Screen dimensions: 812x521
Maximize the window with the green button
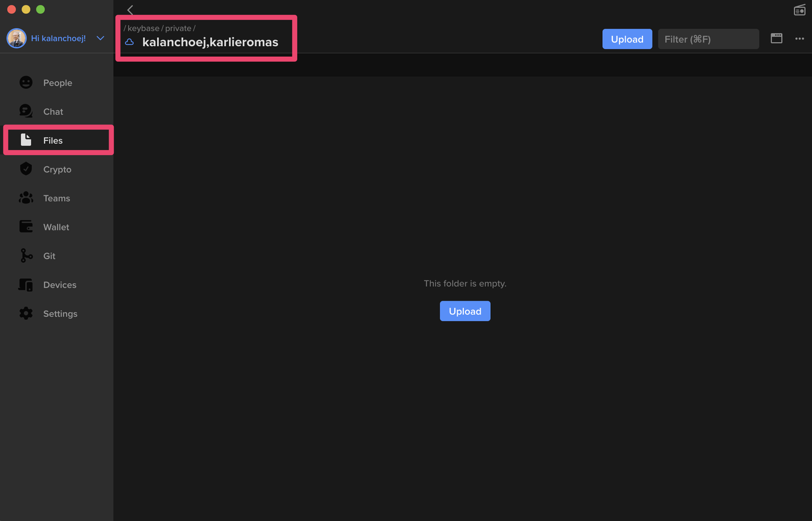tap(40, 10)
